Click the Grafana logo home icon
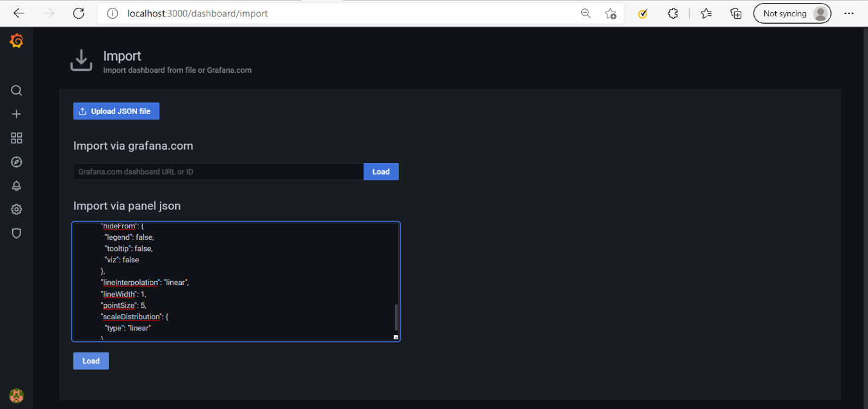This screenshot has height=409, width=868. 16,41
